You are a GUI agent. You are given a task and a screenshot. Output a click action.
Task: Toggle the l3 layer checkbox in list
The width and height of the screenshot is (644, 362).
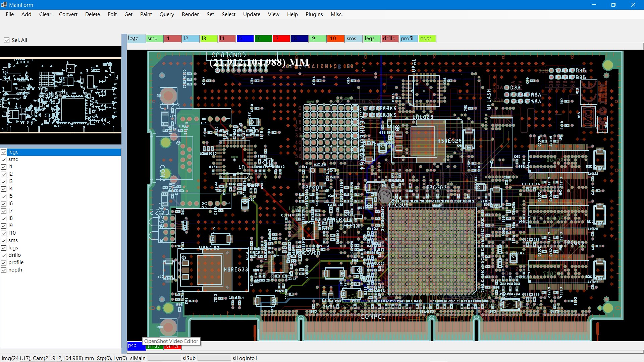(x=4, y=182)
